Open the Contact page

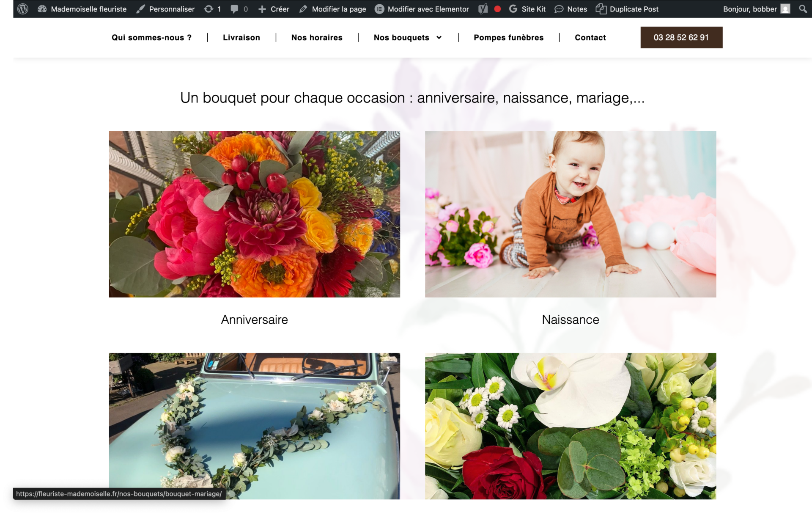click(590, 38)
